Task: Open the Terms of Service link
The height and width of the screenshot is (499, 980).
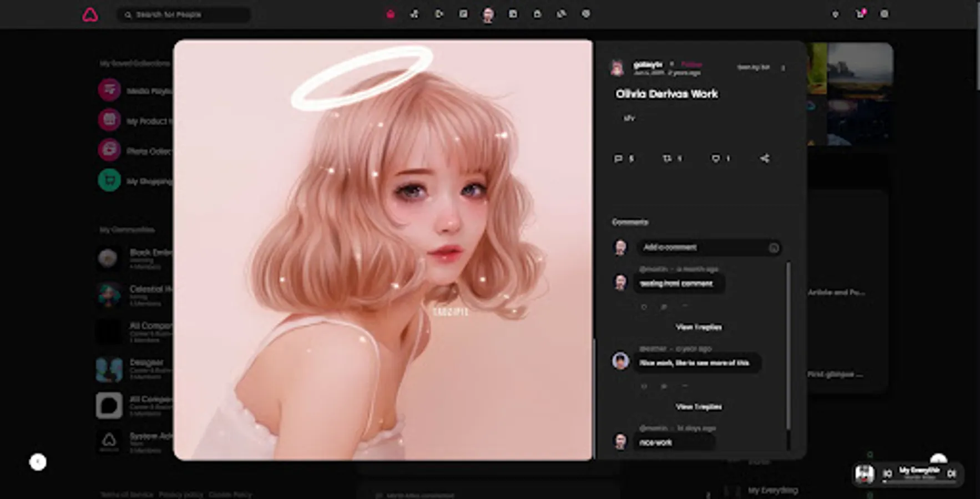Action: pyautogui.click(x=127, y=495)
